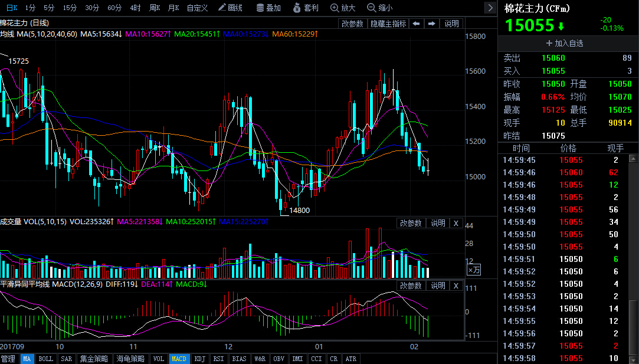Click the 14800 low price label

[300, 211]
